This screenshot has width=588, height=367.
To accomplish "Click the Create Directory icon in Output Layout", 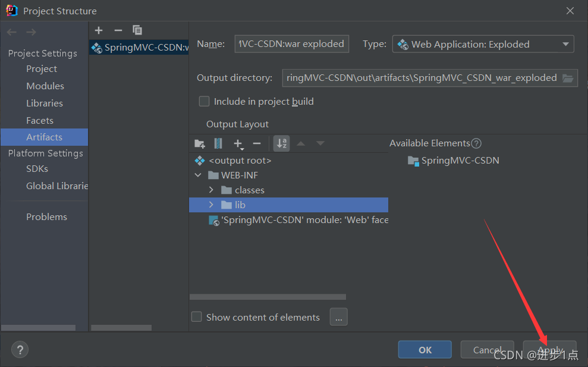I will coord(200,143).
